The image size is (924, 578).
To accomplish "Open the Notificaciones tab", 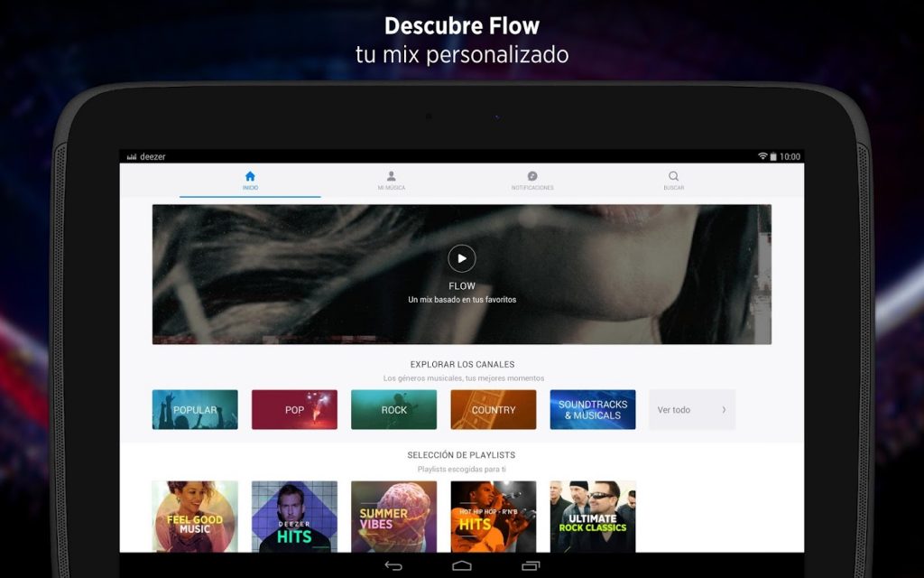I will point(532,181).
